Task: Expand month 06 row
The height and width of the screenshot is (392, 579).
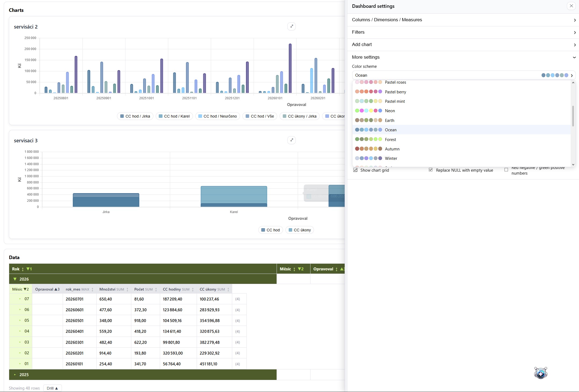Action: pyautogui.click(x=20, y=310)
